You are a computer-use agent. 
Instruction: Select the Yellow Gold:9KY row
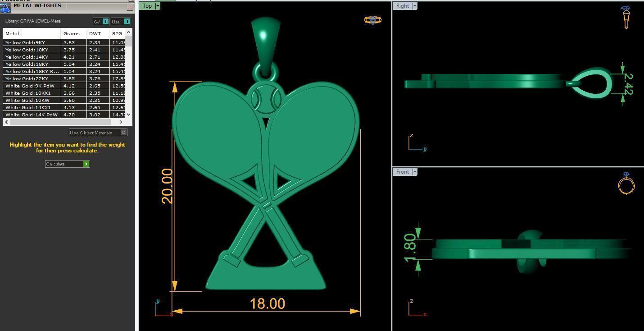pos(64,42)
